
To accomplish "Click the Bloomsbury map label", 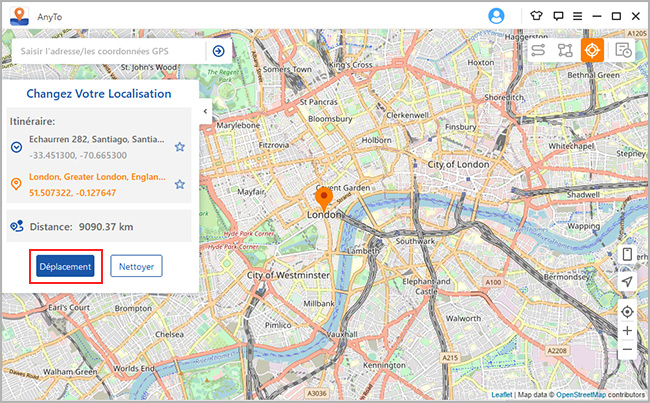I will coord(330,119).
